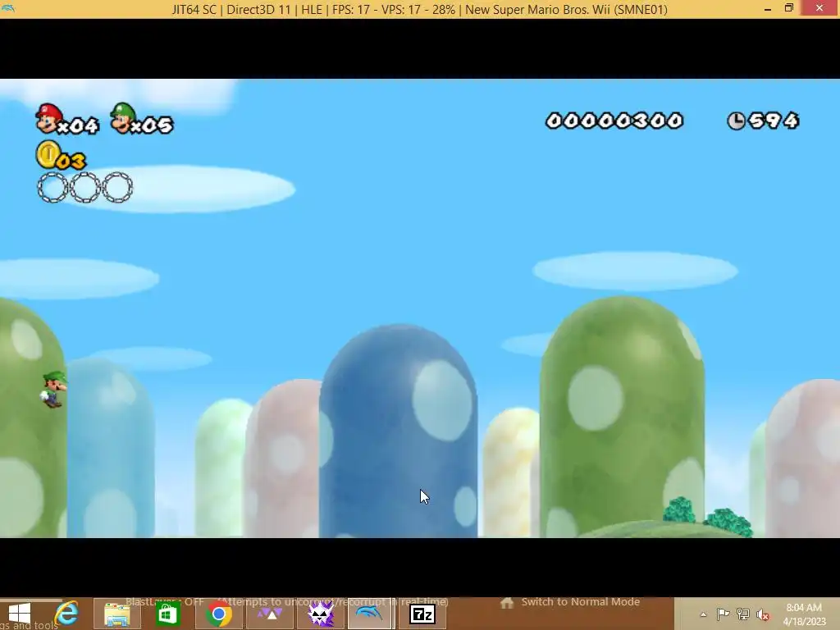
Task: Click the Mario lives icon in HUD
Action: (x=48, y=118)
